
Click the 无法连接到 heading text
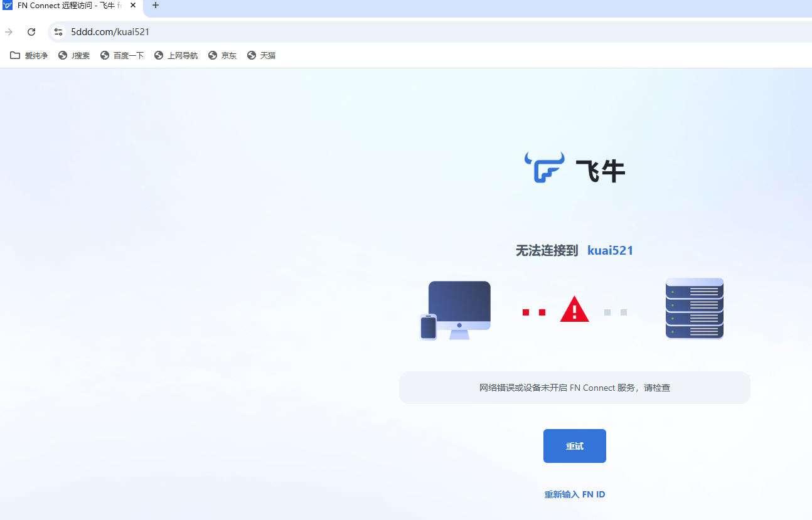(x=547, y=251)
